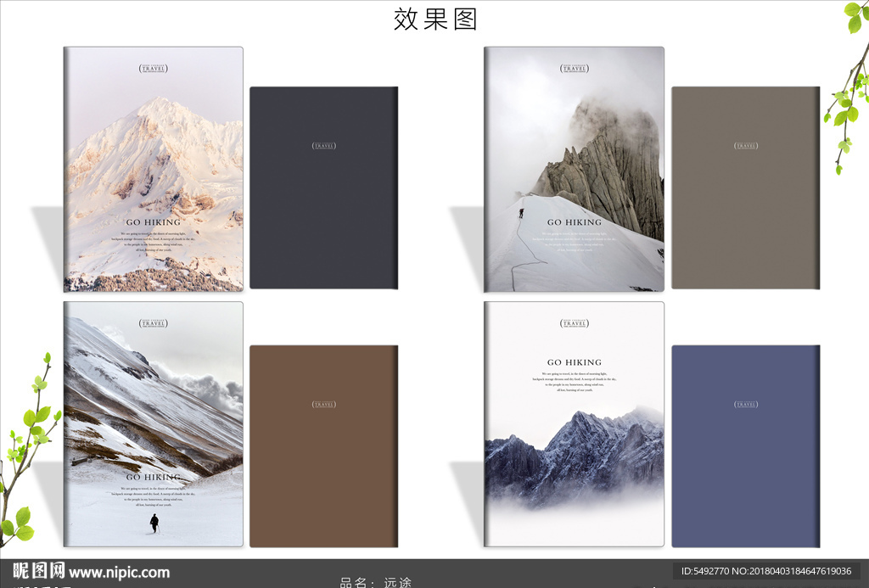Image resolution: width=869 pixels, height=588 pixels.
Task: Click the TRAVEL emblem atop the snowy slope cover
Action: [x=154, y=323]
